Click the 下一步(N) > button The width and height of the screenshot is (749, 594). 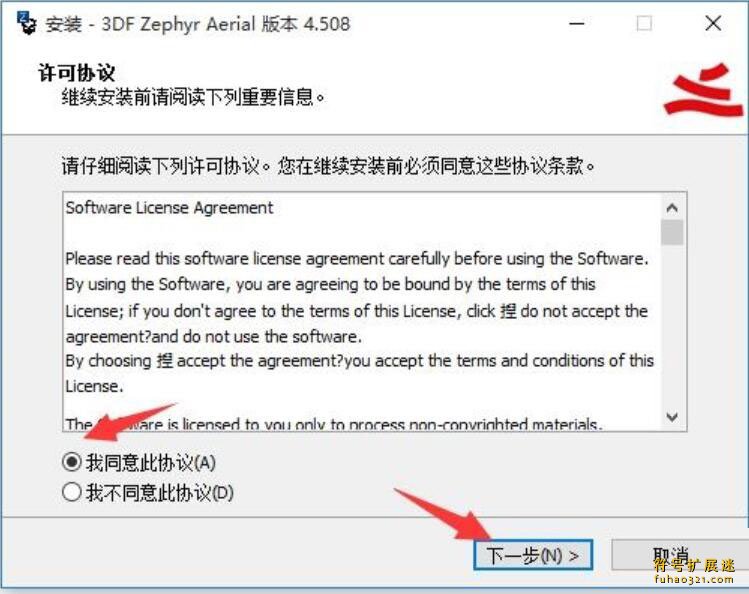(533, 555)
